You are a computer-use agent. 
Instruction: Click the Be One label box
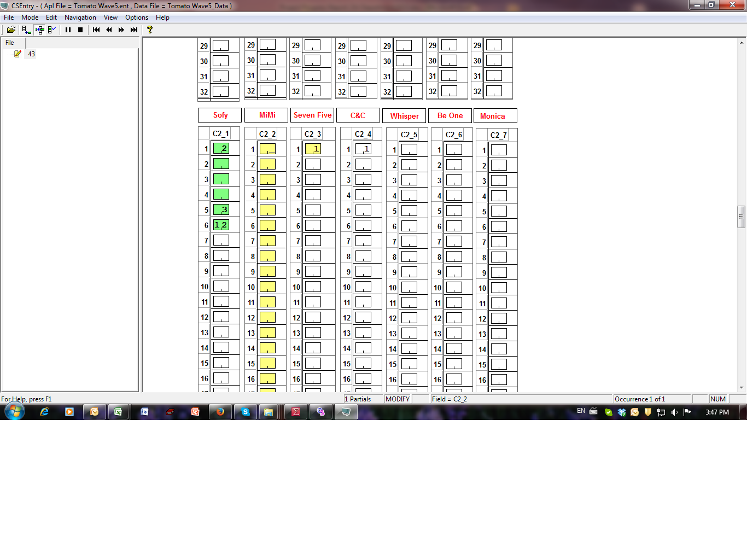(450, 115)
